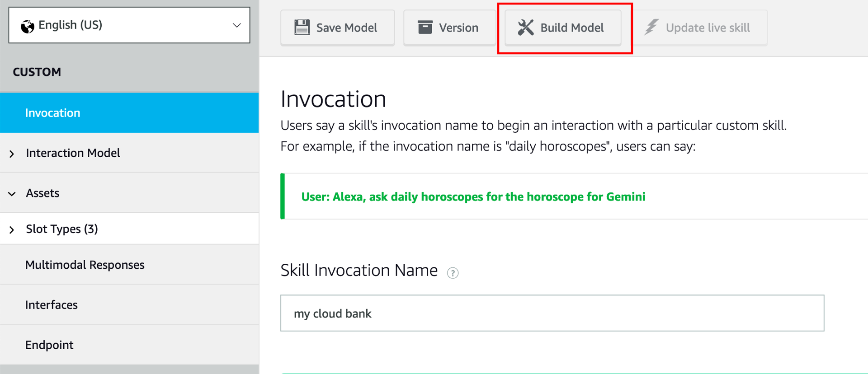This screenshot has width=868, height=374.
Task: Collapse the Assets section chevron
Action: tap(12, 194)
